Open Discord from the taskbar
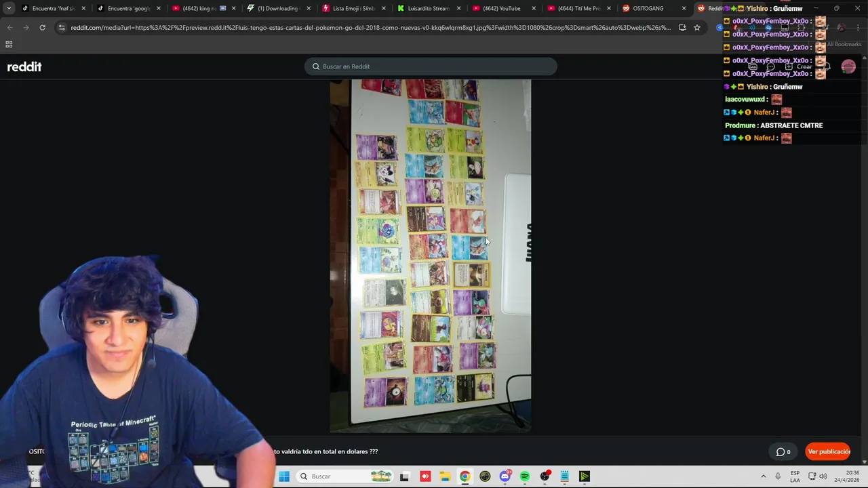Image resolution: width=868 pixels, height=488 pixels. point(505,476)
